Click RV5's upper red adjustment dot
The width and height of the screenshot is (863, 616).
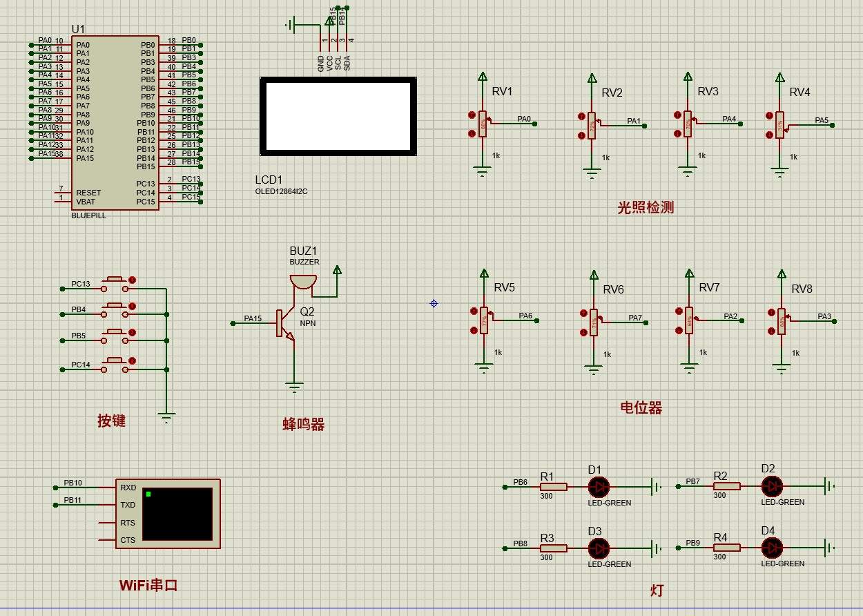474,312
